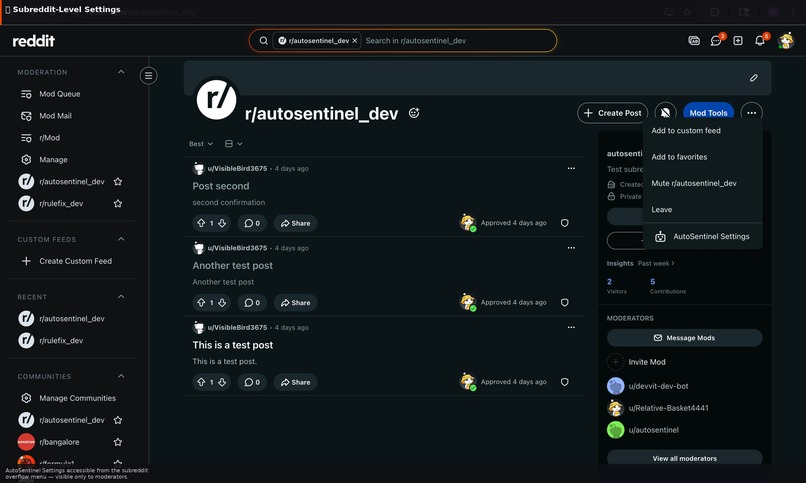
Task: Remove r/autosentinel_dev search scope chip
Action: tap(355, 41)
